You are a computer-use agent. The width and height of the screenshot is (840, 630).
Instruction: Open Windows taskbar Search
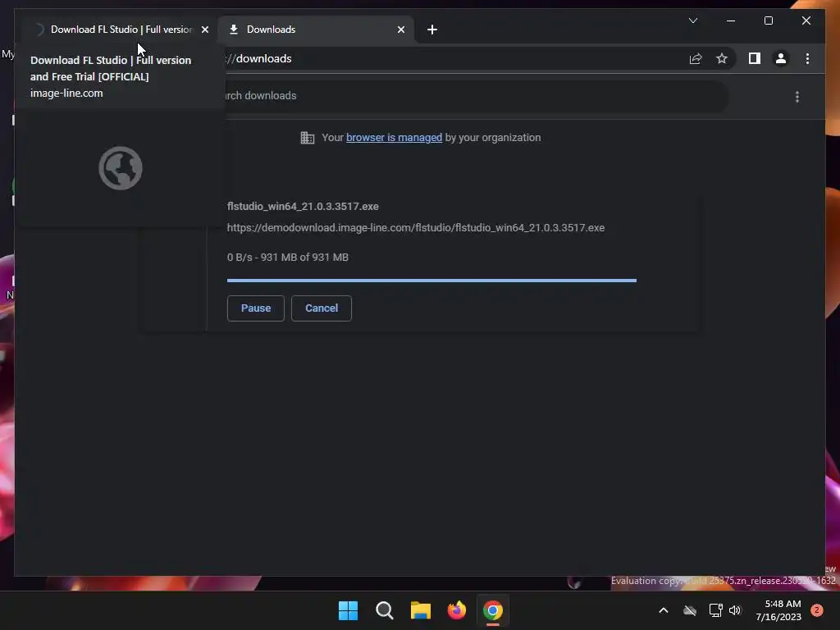pos(384,610)
